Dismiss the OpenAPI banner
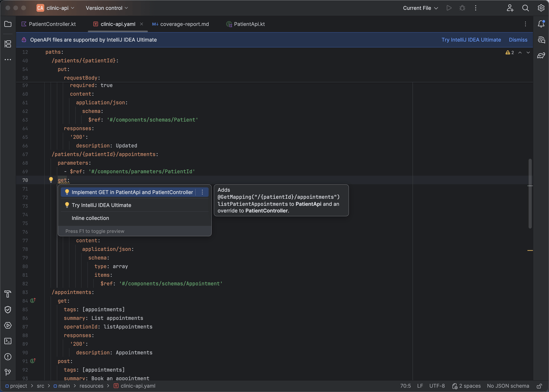Viewport: 549px width, 392px height. [x=518, y=40]
